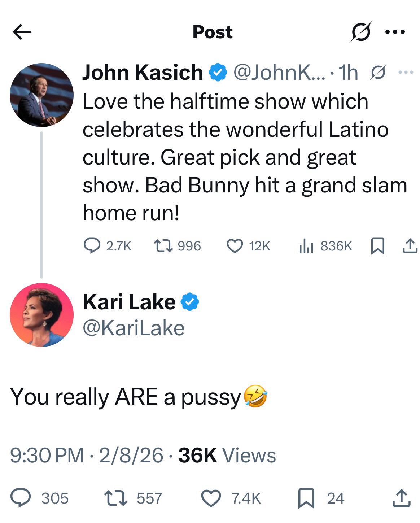Bookmark Kari Lake's post
This screenshot has width=420, height=523.
coord(306,498)
